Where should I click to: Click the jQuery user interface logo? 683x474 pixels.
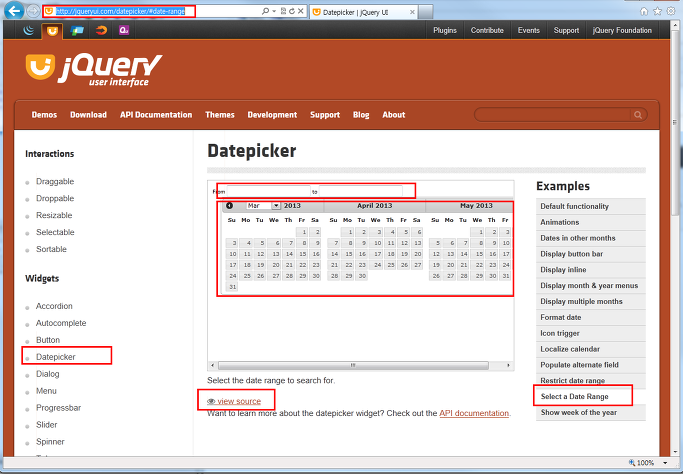click(x=94, y=70)
